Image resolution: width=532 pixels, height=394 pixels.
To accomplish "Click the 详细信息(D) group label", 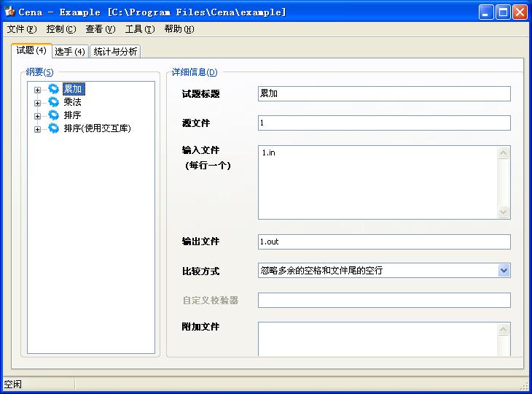I will 195,72.
